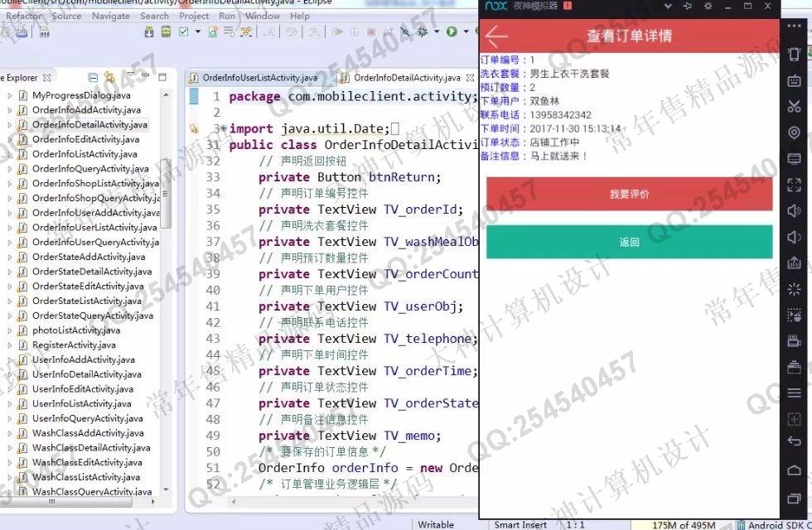Select UserInfoListActivity.java in Package Explorer
This screenshot has height=530, width=812.
coord(81,403)
